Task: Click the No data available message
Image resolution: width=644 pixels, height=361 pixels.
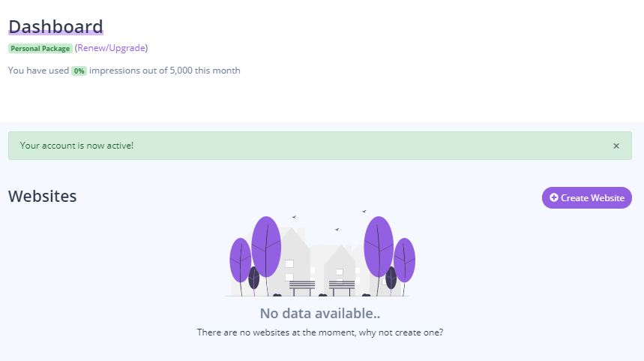Action: (320, 313)
